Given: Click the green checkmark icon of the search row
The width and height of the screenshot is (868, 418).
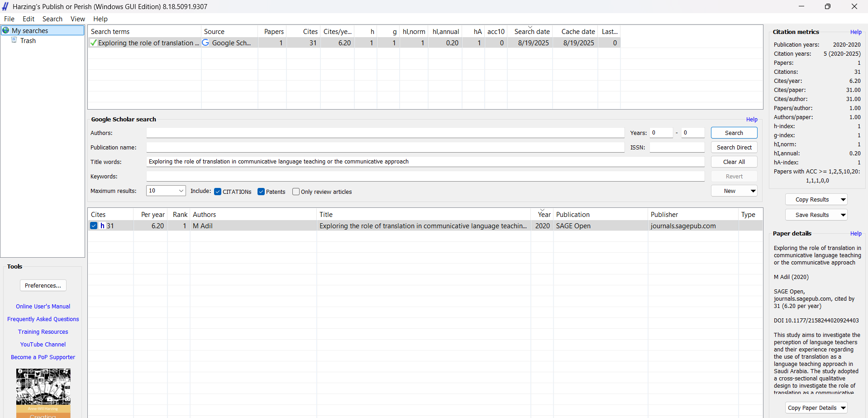Looking at the screenshot, I should click(93, 43).
